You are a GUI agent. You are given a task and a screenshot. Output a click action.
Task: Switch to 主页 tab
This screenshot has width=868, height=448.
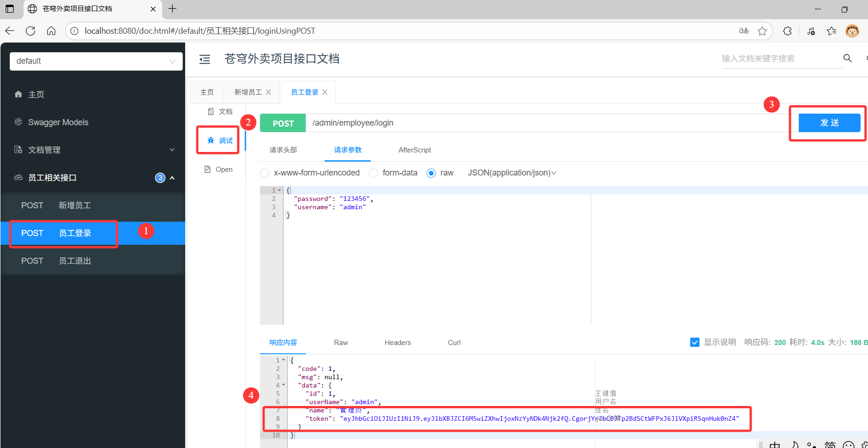tap(207, 92)
